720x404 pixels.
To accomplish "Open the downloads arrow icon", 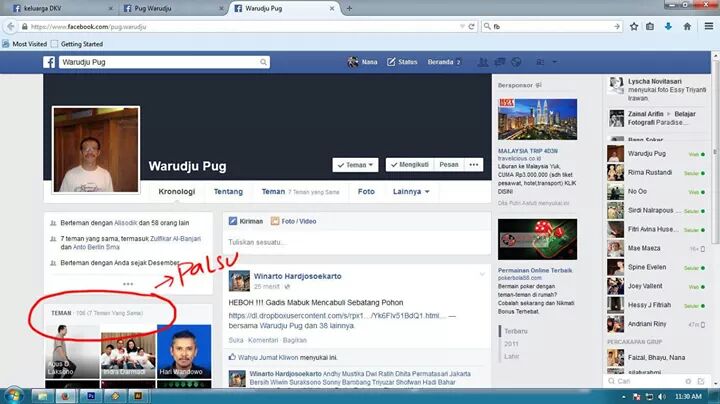I will click(x=668, y=27).
